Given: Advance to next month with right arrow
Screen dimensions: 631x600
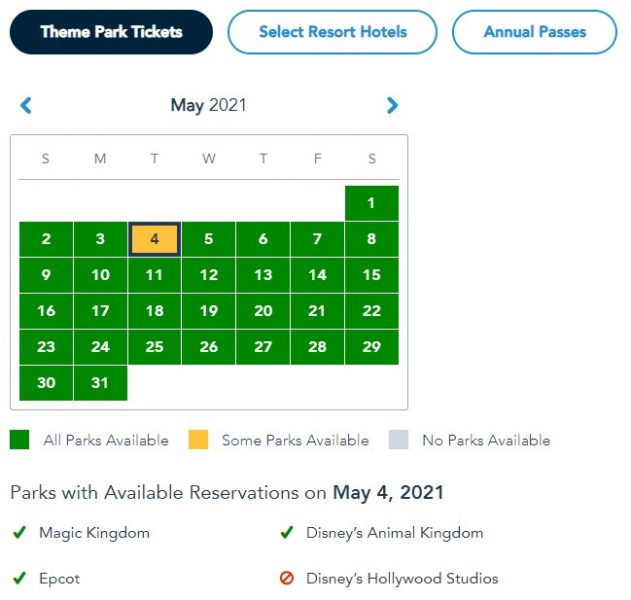Looking at the screenshot, I should pyautogui.click(x=392, y=105).
